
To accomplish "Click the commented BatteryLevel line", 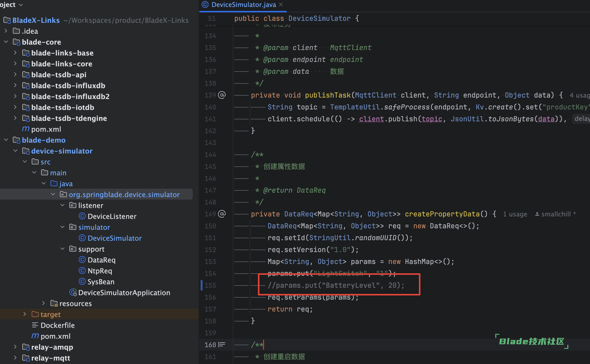I will [336, 286].
